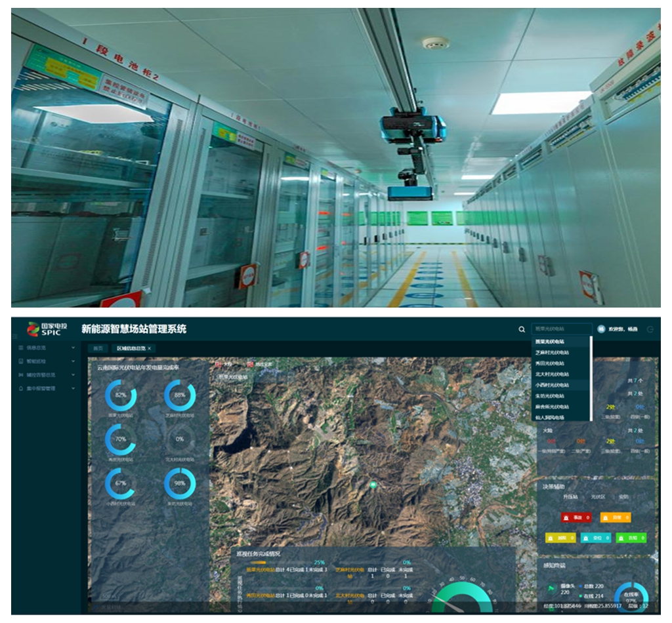Screen dimensions: 672x623
Task: Click the 辅控告警总览 sidebar icon
Action: point(21,374)
